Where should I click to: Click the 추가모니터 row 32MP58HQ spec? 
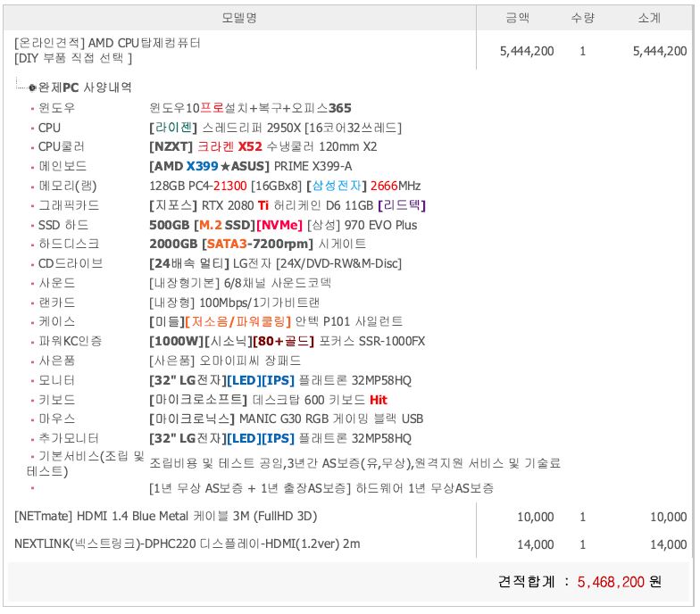click(280, 438)
